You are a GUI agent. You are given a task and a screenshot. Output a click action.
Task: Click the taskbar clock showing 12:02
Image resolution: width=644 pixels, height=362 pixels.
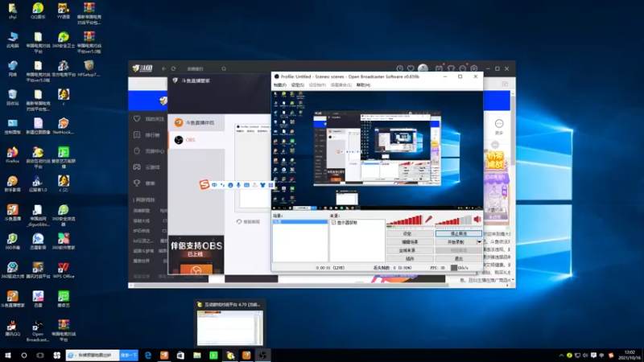630,356
